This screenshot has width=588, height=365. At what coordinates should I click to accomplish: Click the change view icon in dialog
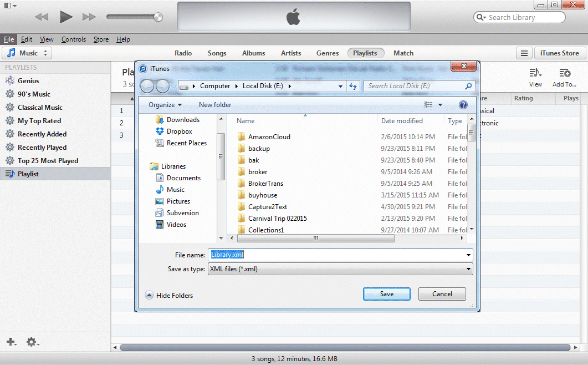point(428,105)
